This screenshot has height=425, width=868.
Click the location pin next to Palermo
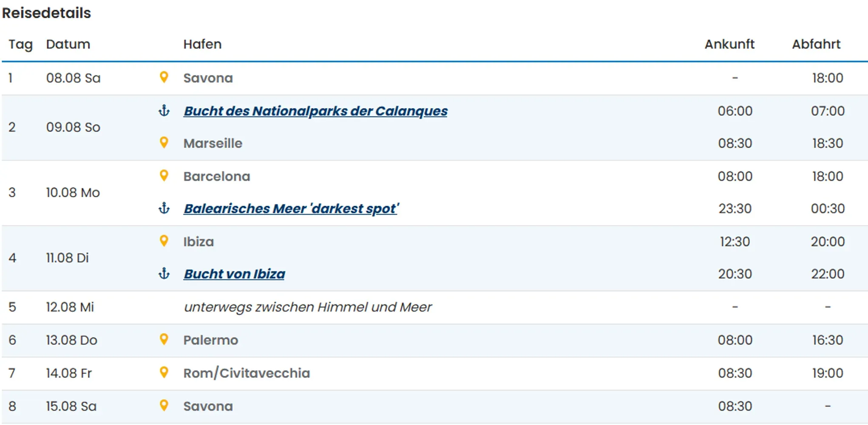click(x=164, y=339)
